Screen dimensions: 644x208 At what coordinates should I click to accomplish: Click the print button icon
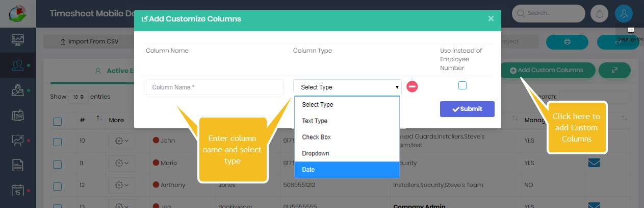[567, 42]
